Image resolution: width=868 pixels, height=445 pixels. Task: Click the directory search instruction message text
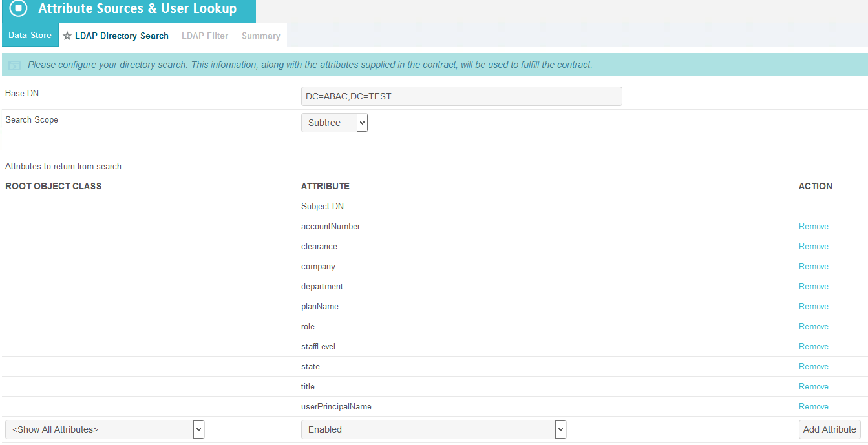(x=310, y=65)
